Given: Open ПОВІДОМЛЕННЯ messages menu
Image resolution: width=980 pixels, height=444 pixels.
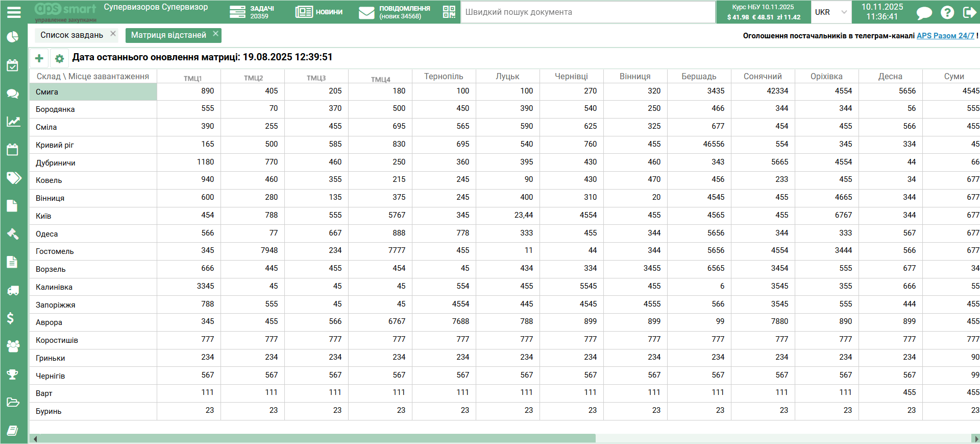Looking at the screenshot, I should pyautogui.click(x=395, y=12).
